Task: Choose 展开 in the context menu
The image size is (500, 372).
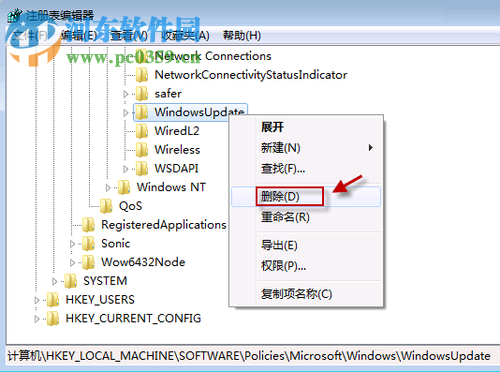Action: click(272, 127)
